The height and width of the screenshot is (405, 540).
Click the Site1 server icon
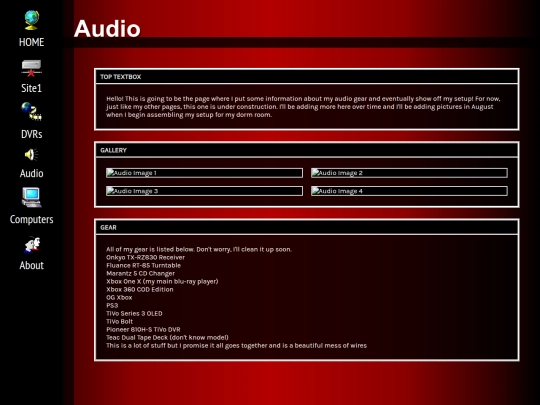click(x=31, y=68)
